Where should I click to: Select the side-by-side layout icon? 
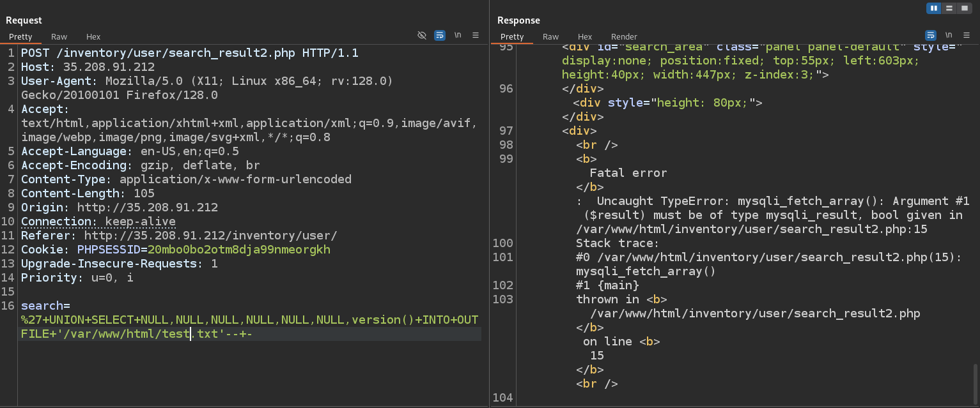[934, 8]
